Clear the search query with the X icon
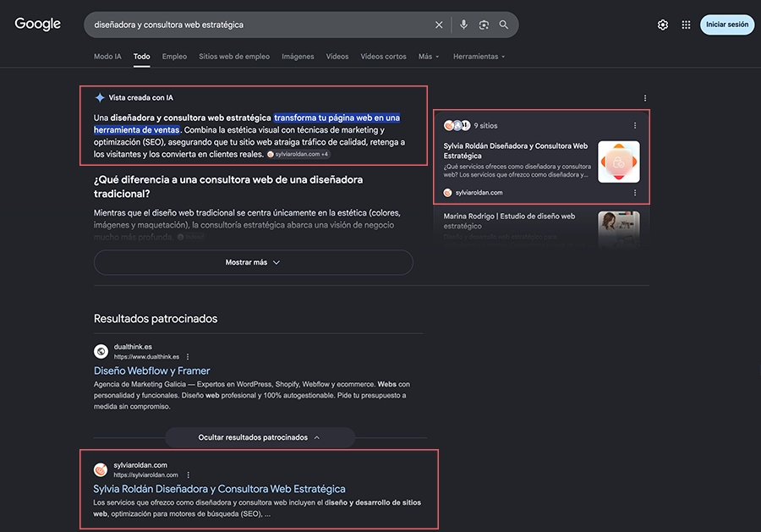Screen dimensions: 761x532 (x=439, y=25)
